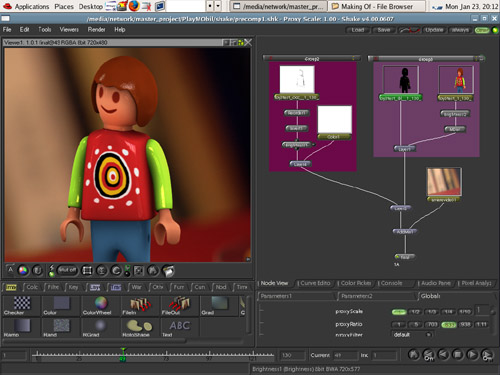
Task: Click the Red Hat Applications menu icon
Action: (x=7, y=6)
